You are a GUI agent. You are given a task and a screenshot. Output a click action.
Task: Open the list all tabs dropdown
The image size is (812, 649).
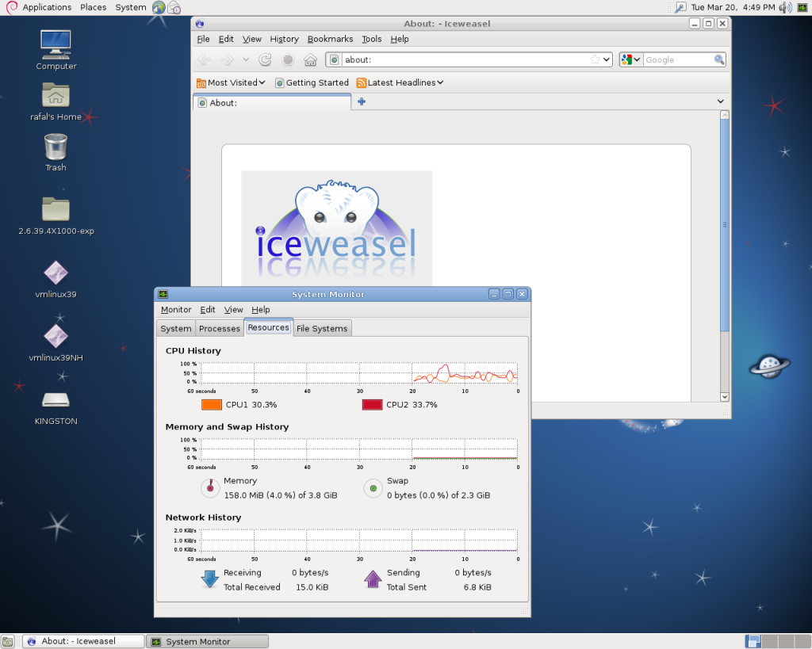tap(720, 101)
